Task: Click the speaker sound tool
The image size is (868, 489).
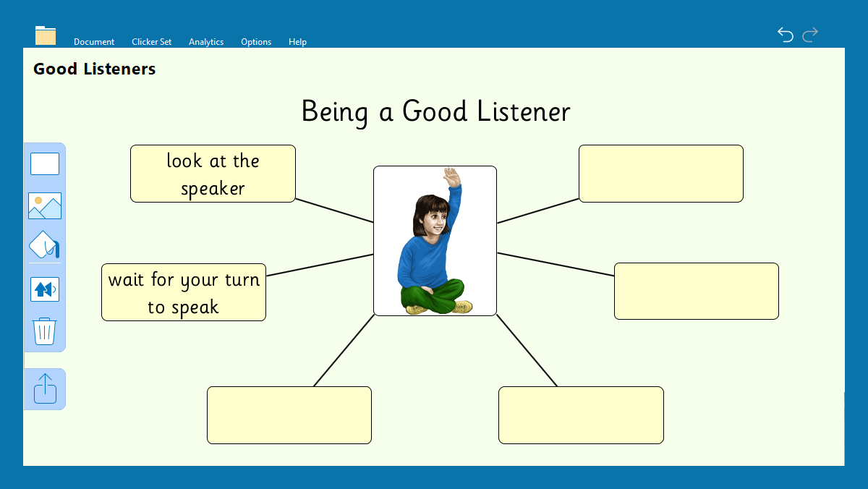Action: coord(45,289)
